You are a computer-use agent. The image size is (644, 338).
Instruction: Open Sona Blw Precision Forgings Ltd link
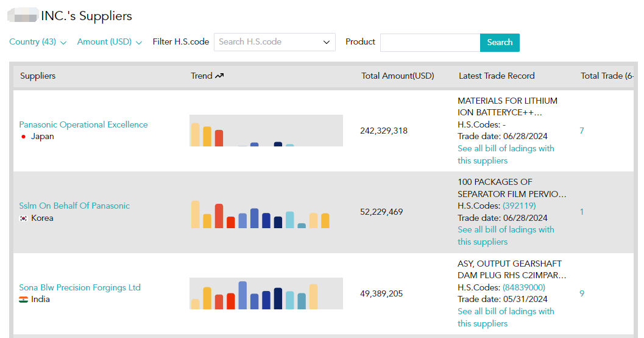click(x=80, y=287)
